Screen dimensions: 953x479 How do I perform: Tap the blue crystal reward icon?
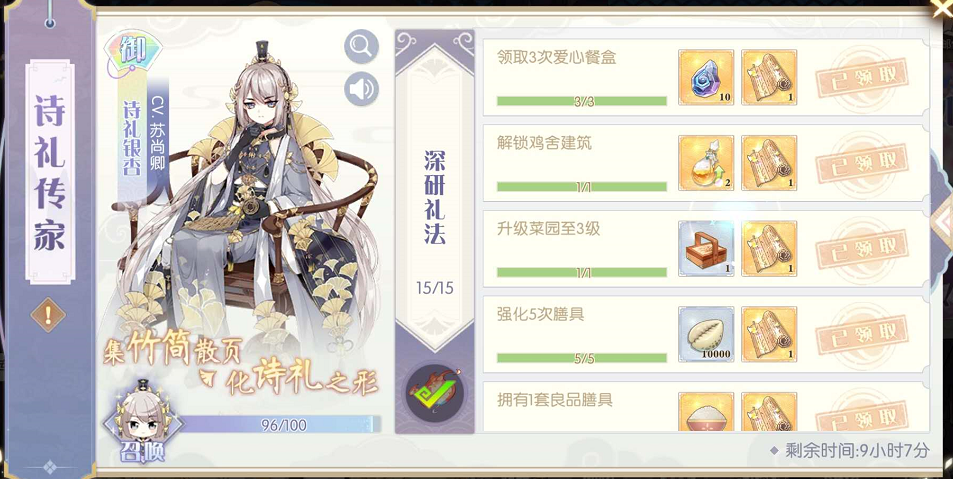[706, 78]
